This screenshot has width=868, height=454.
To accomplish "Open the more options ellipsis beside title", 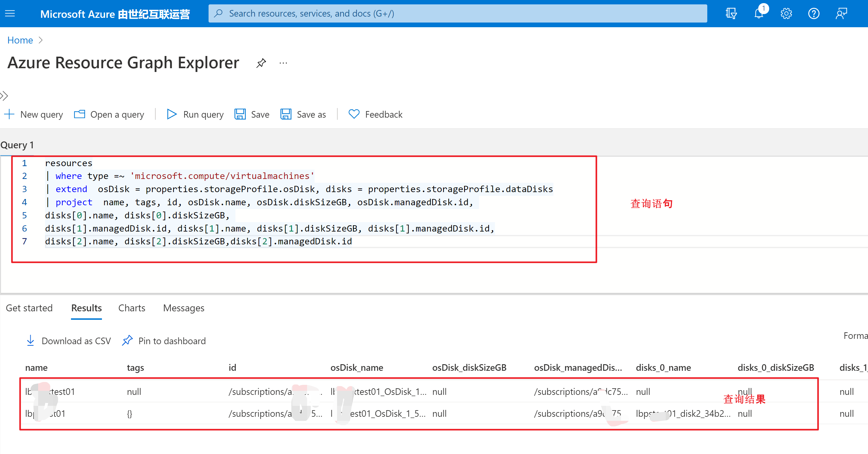I will tap(283, 63).
